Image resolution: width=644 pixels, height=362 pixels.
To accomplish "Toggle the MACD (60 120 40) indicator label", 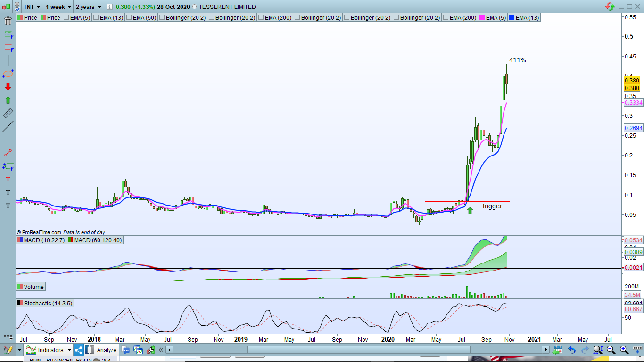I will click(95, 240).
